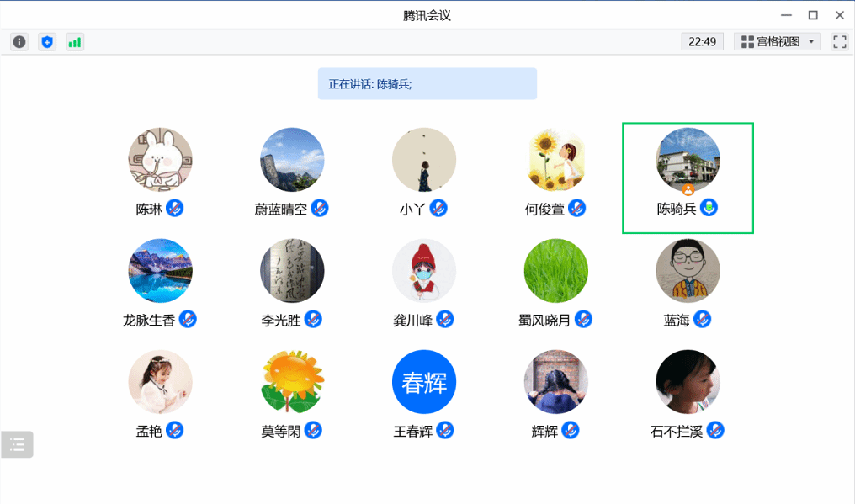Select 龚川峰's masked cartoon avatar
The width and height of the screenshot is (855, 504).
click(x=424, y=271)
